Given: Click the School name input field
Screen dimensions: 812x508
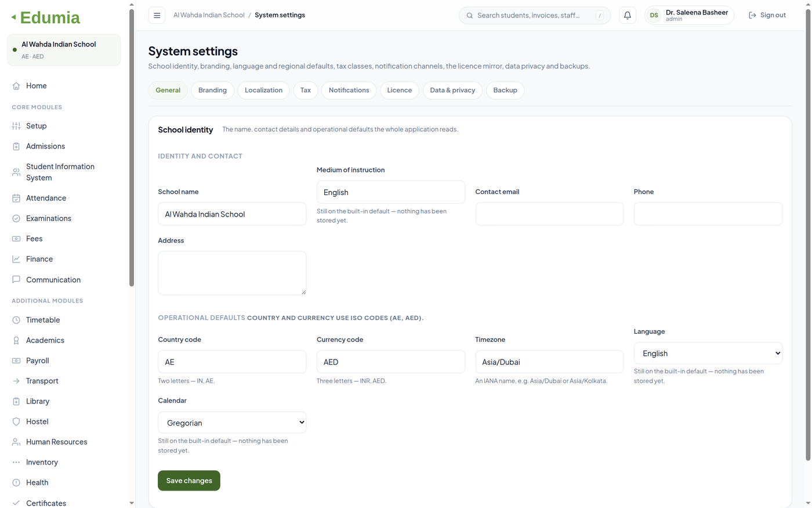Looking at the screenshot, I should [x=232, y=214].
